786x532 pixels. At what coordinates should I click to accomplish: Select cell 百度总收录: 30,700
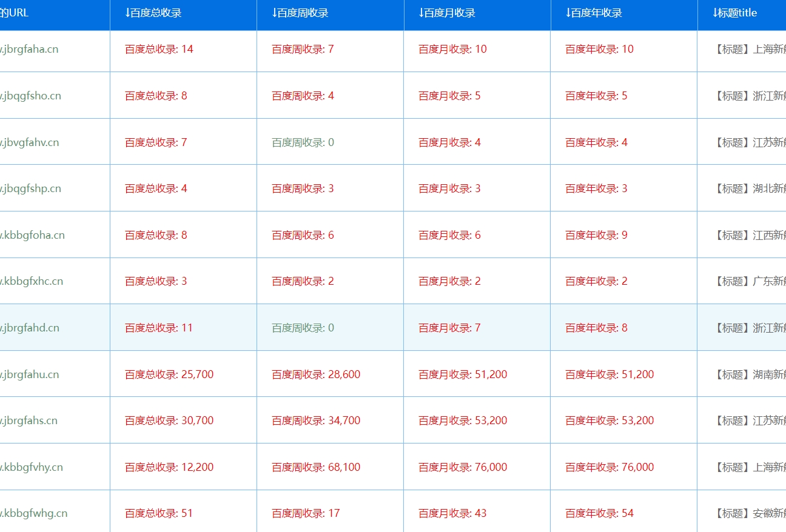point(169,421)
